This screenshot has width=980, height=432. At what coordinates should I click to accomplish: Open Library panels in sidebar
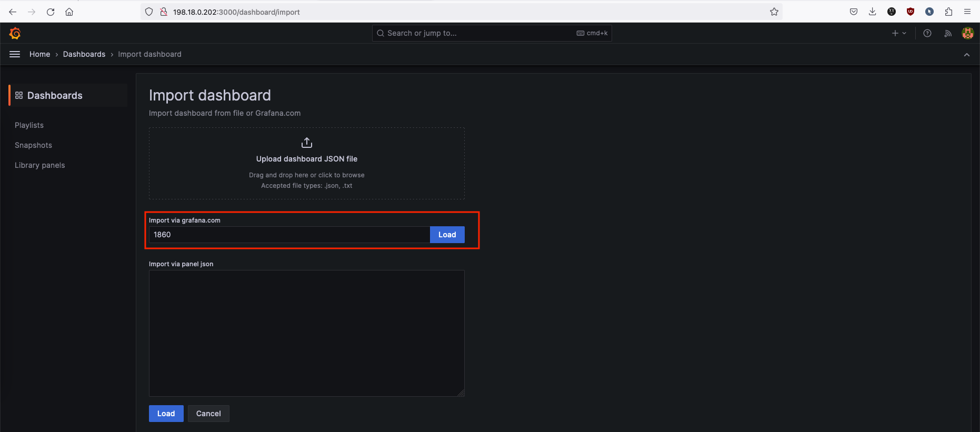point(40,165)
